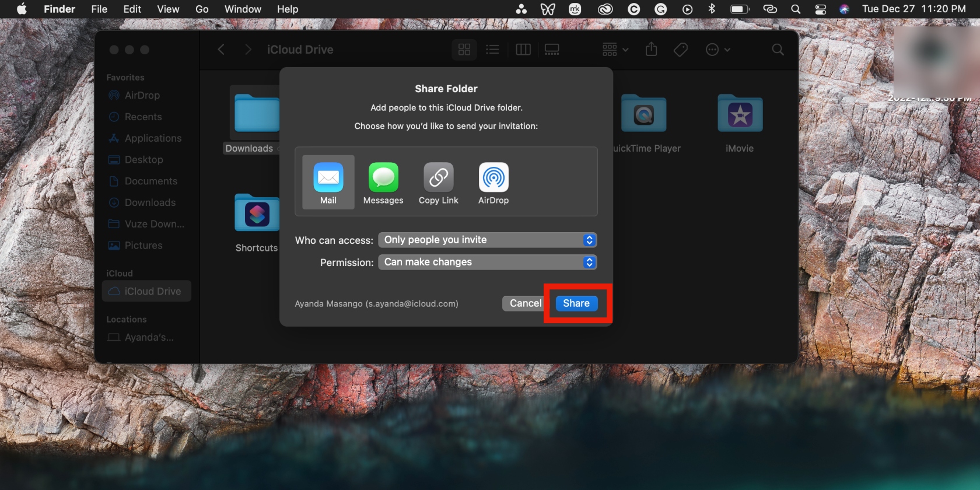This screenshot has height=490, width=980.
Task: Switch Finder to icon view
Action: pyautogui.click(x=464, y=50)
